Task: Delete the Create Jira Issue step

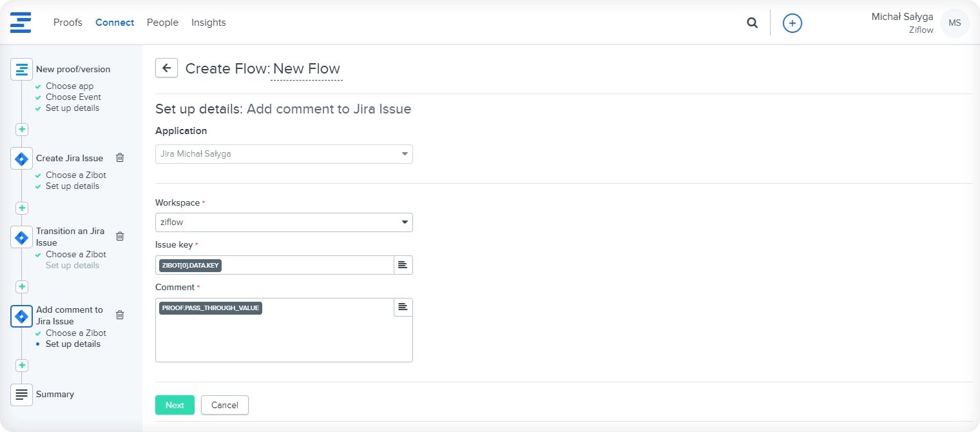Action: (120, 157)
